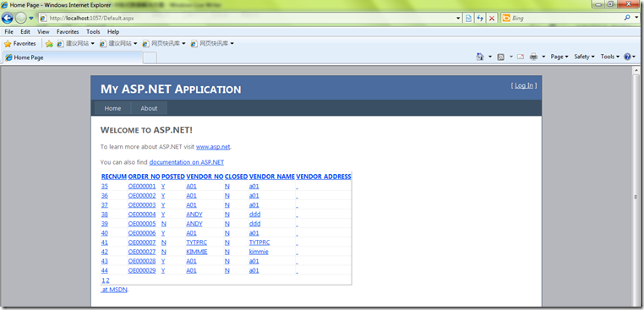Expand the address bar autocomplete dropdown

click(458, 19)
